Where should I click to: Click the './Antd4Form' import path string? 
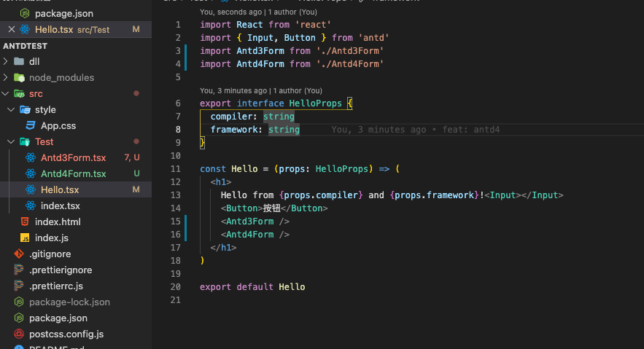[350, 64]
